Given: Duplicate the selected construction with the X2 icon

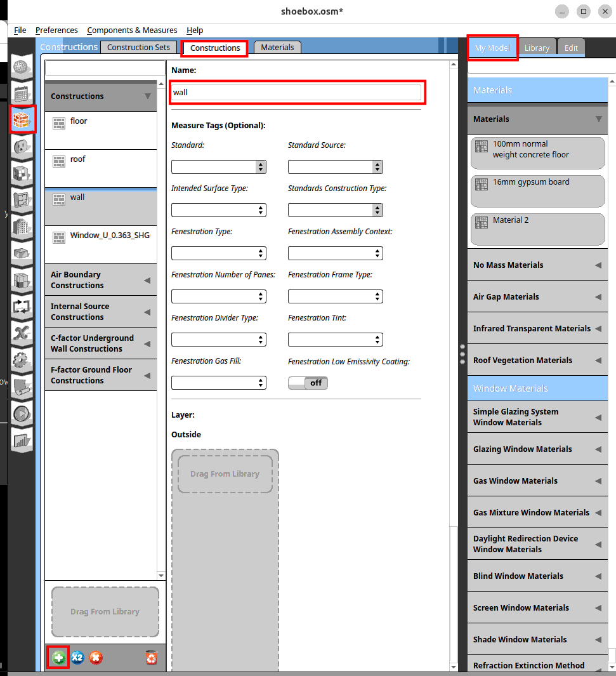Looking at the screenshot, I should tap(77, 658).
